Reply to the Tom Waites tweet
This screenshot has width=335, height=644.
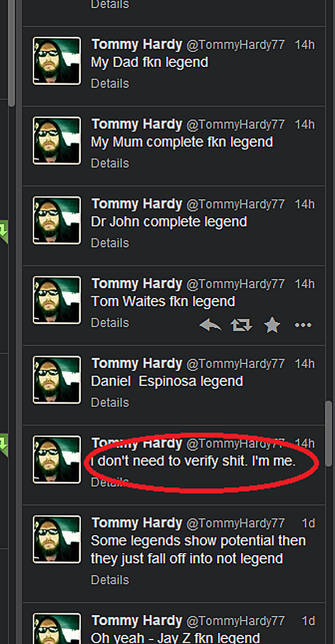tap(210, 325)
